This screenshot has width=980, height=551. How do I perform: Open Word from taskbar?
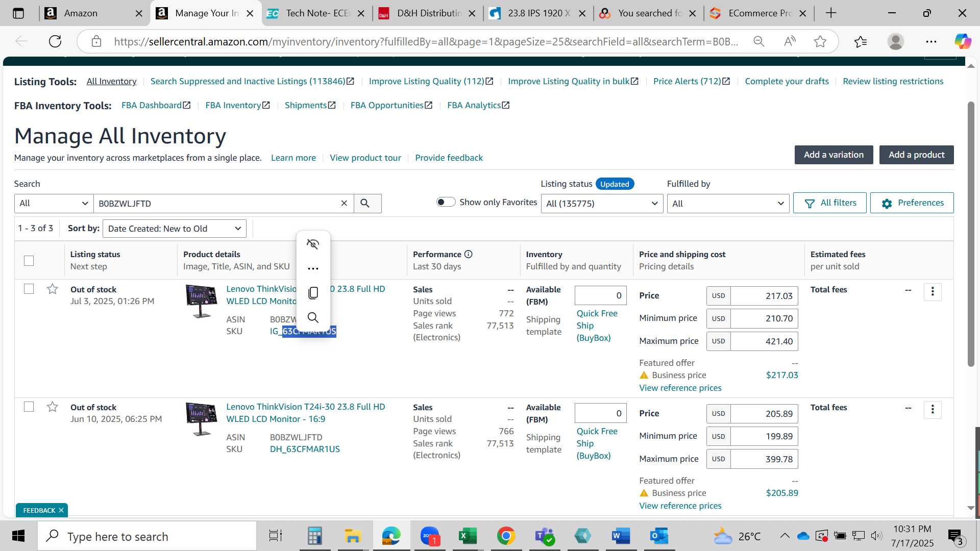click(621, 536)
